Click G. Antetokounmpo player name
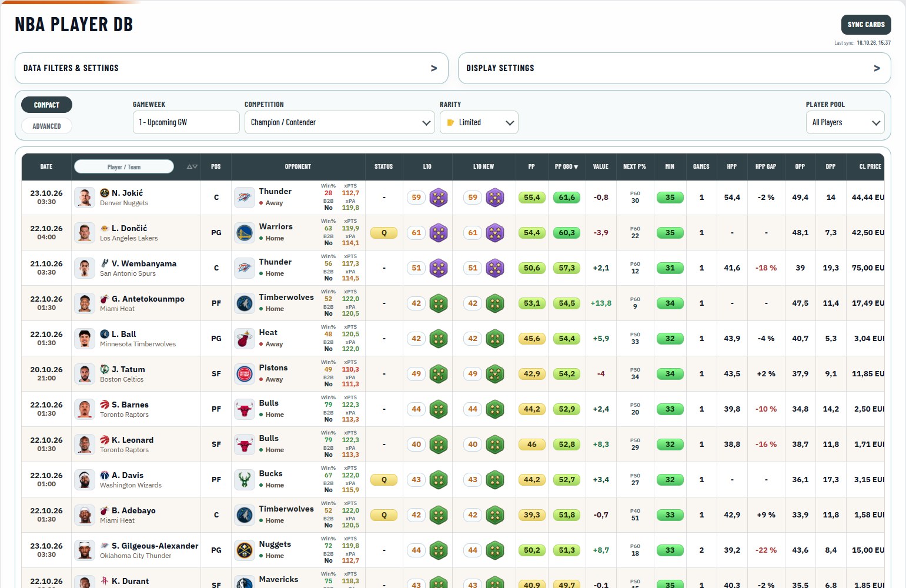The image size is (906, 588). click(x=148, y=299)
